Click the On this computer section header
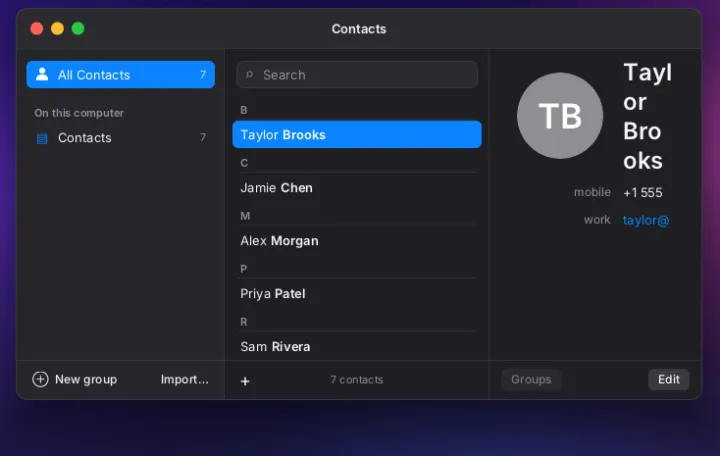This screenshot has width=720, height=456. [79, 113]
